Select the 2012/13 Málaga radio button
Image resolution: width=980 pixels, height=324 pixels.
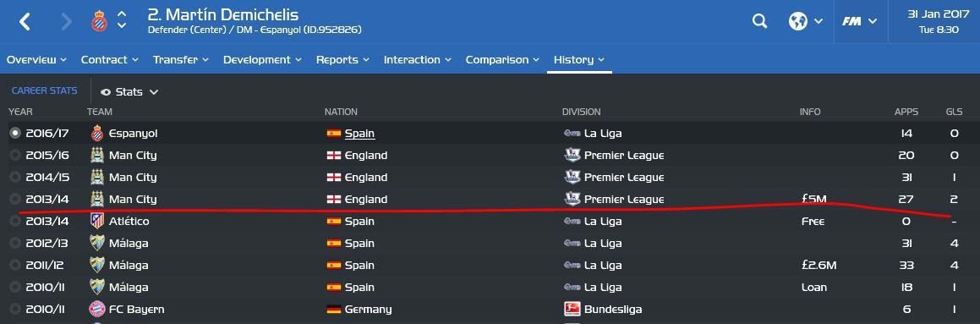pyautogui.click(x=15, y=244)
